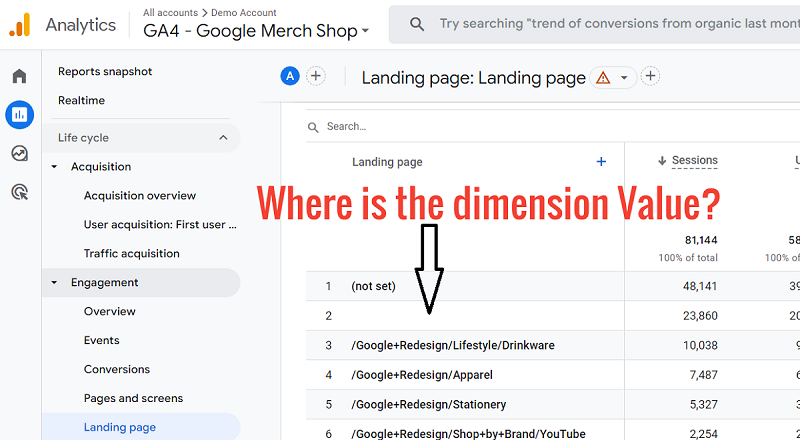Screen dimensions: 800x440
Task: Click the 7,487 sessions value
Action: pos(704,375)
